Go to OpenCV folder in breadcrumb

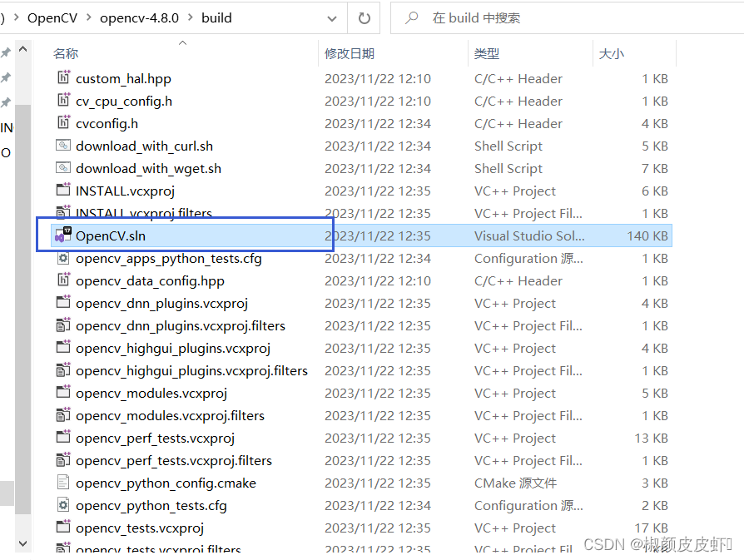click(x=52, y=18)
